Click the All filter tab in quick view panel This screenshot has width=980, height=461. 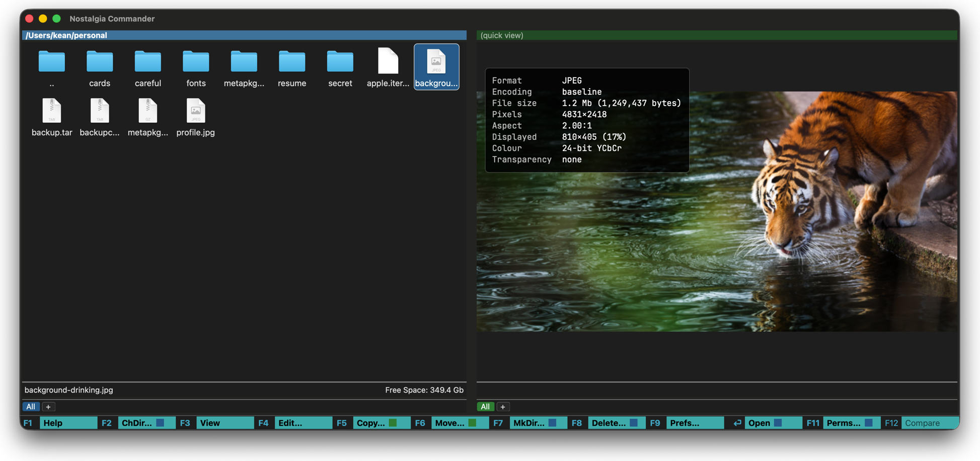[x=485, y=407]
